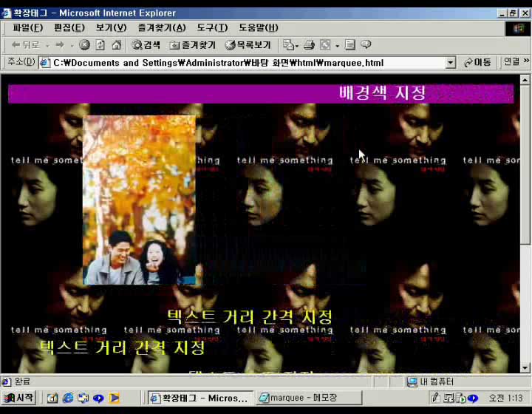Open the 시작 Start button
Screen dimensions: 532x414
[19, 398]
